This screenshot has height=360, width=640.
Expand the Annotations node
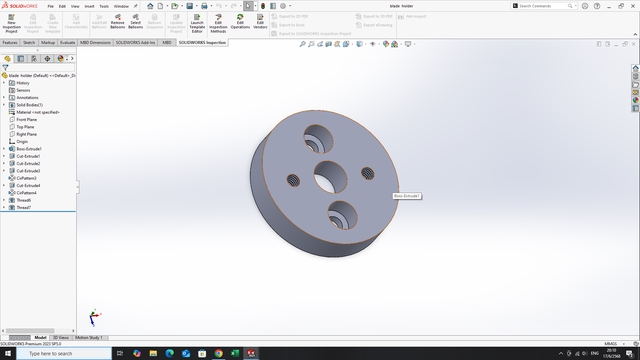pos(4,98)
